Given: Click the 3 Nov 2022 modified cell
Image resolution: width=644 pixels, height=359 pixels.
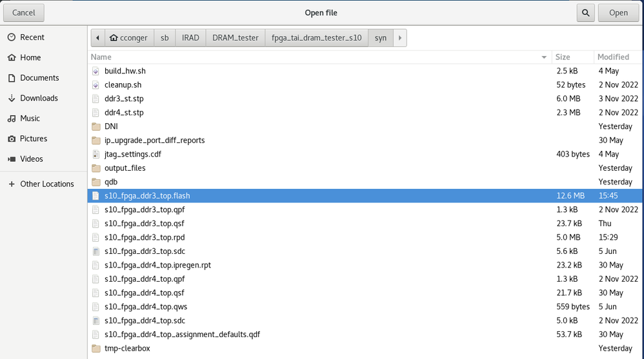Looking at the screenshot, I should (x=618, y=99).
